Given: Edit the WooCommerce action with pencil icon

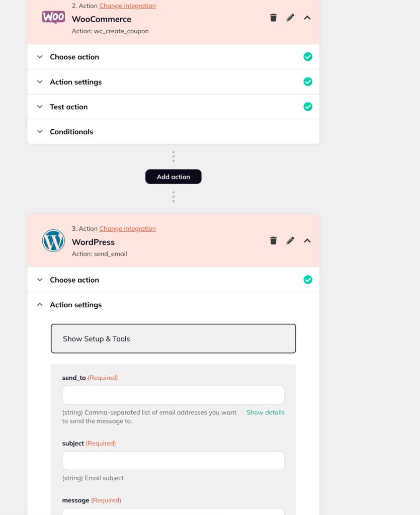Looking at the screenshot, I should pos(290,18).
